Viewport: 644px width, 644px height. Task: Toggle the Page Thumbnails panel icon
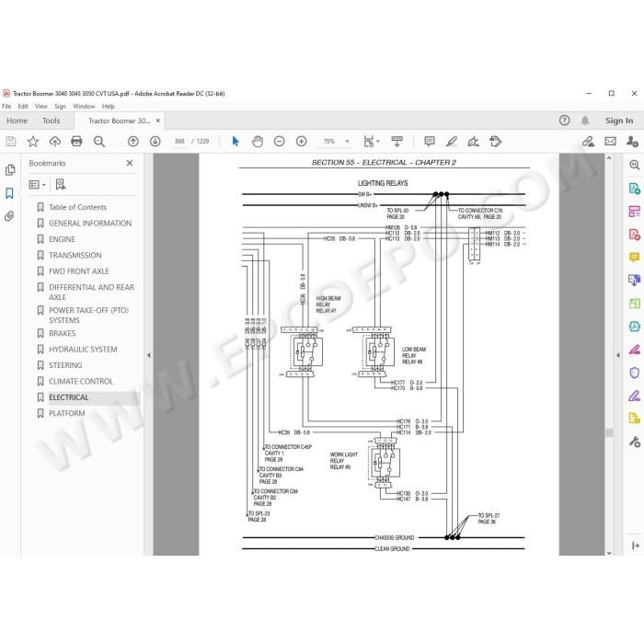click(x=9, y=169)
